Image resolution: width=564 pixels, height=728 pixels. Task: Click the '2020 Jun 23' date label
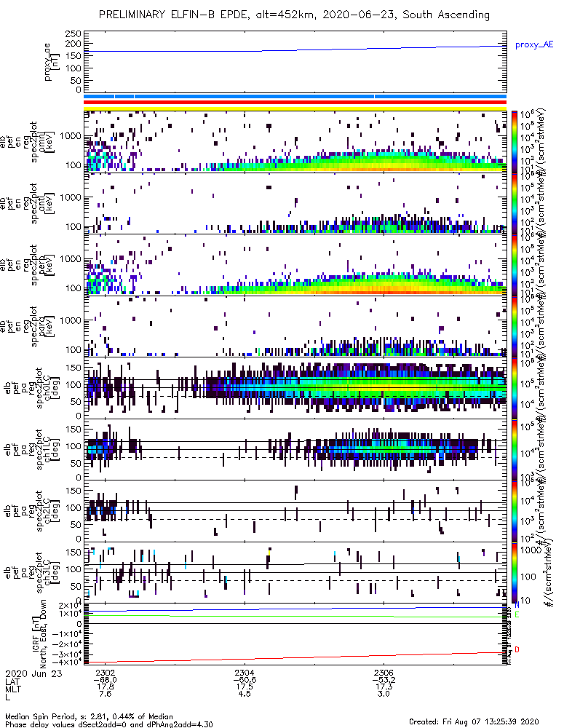33,674
